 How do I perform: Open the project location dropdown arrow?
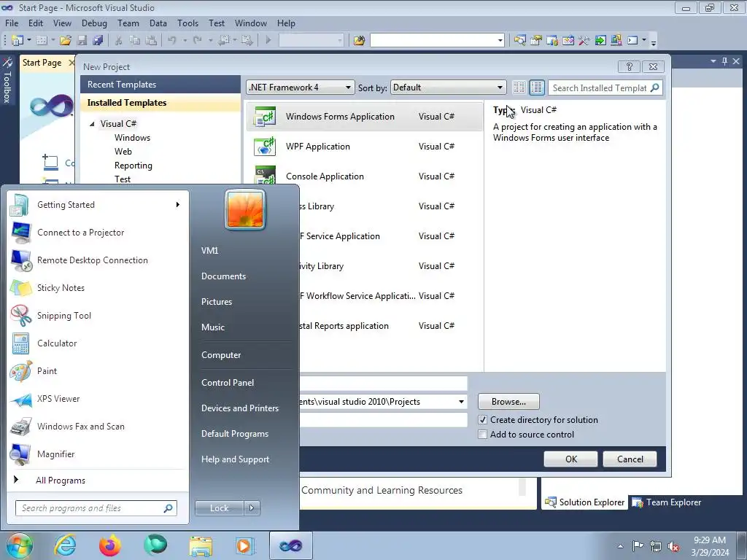(x=461, y=402)
